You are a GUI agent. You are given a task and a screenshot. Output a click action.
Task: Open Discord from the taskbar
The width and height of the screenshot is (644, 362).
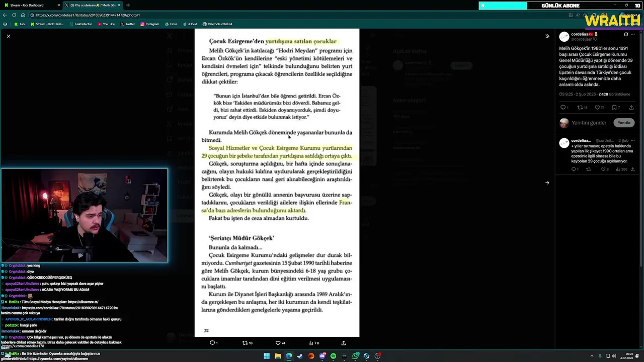pyautogui.click(x=322, y=356)
